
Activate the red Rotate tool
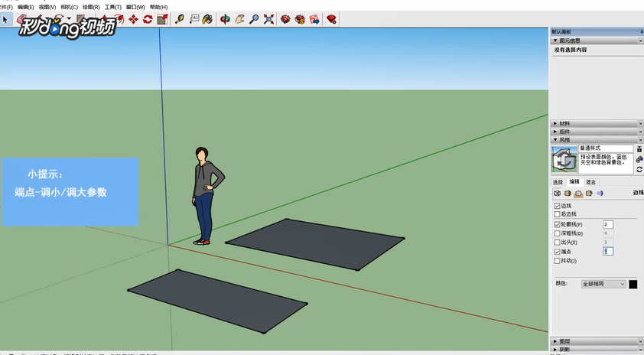148,19
